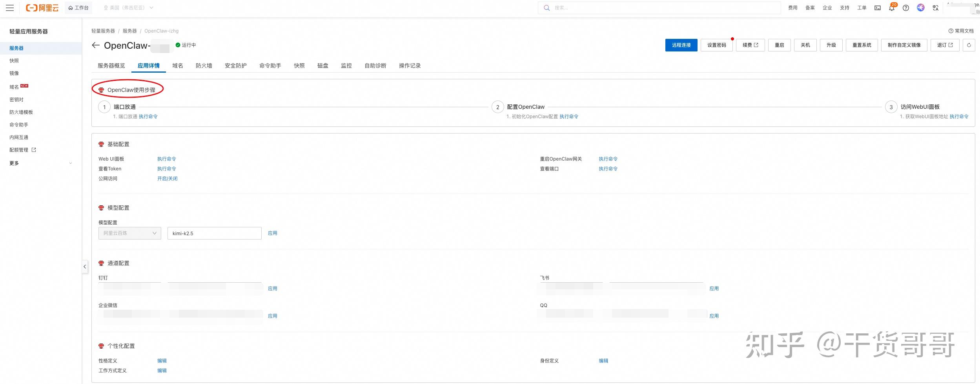Open the 操作记录 tab
Screen dimensions: 980x384
click(x=410, y=66)
